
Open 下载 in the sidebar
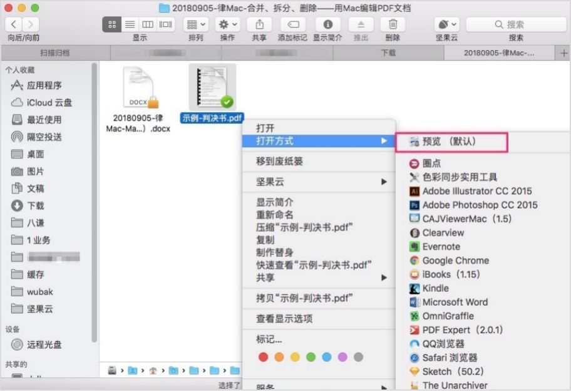point(28,206)
